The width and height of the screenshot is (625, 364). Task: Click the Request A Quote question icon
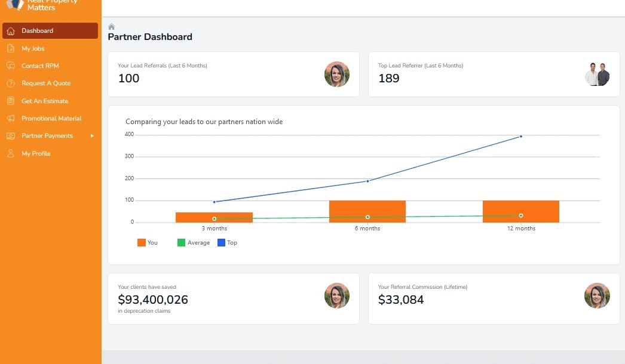10,84
